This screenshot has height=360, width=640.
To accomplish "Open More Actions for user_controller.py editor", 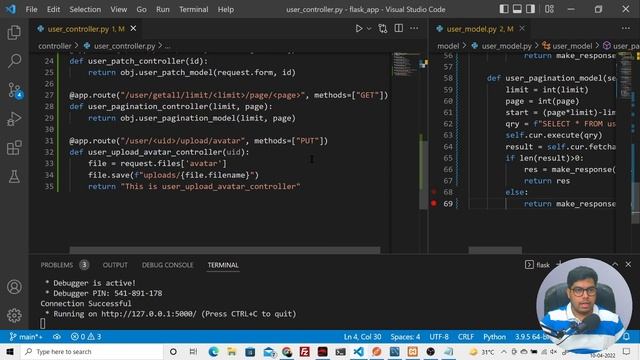I will pyautogui.click(x=414, y=28).
